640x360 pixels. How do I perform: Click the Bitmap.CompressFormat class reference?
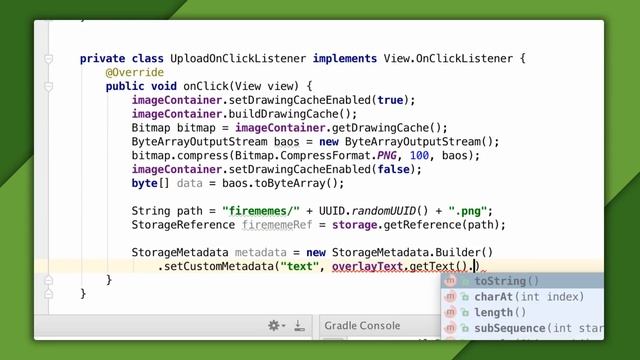tap(302, 156)
